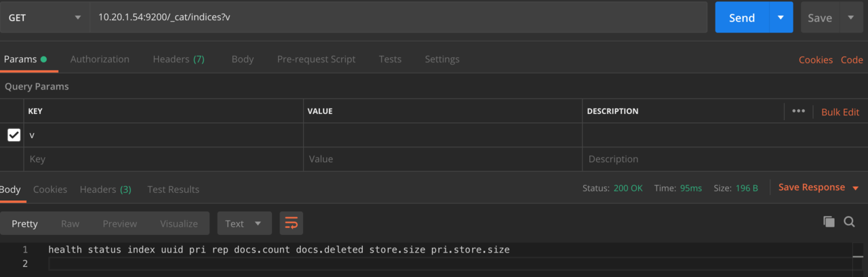Open response search magnifier icon

click(x=849, y=221)
